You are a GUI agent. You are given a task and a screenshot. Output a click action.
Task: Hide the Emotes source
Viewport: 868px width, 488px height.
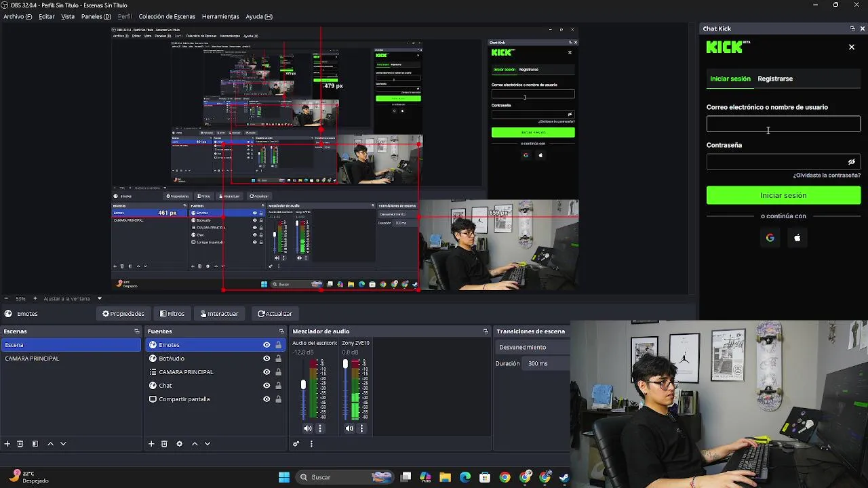[267, 345]
